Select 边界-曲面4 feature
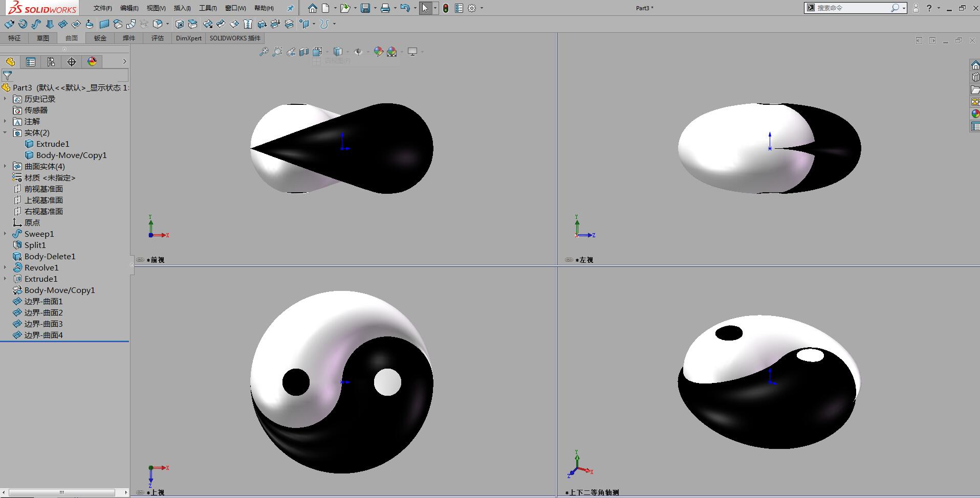Screen dimensions: 980x498 43,335
